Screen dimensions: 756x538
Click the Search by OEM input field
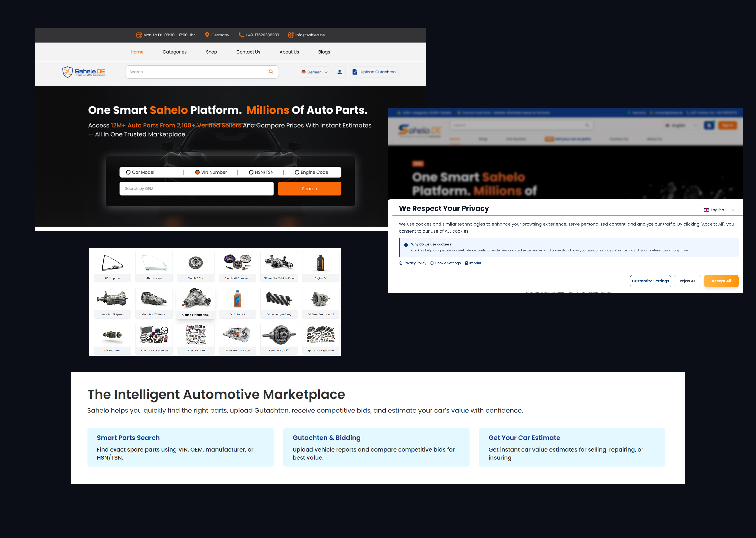[197, 189]
